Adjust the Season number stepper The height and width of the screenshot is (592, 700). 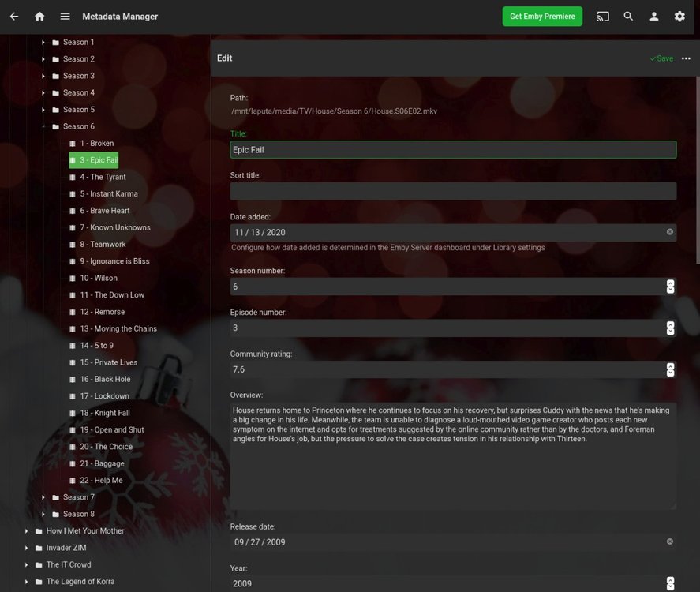670,287
